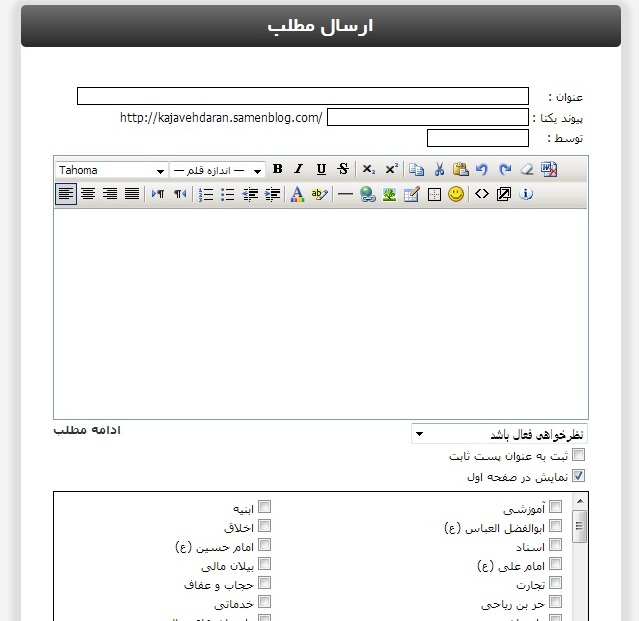Insert a smiley emoticon

pyautogui.click(x=456, y=194)
